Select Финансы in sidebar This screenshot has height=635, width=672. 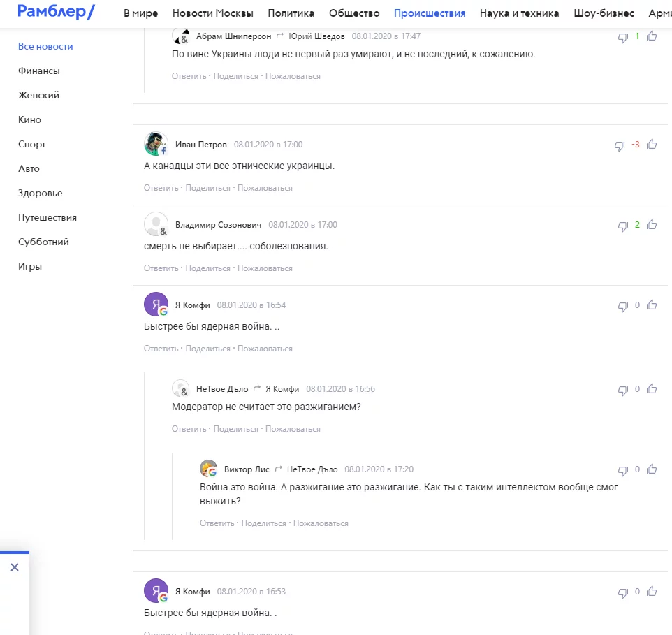[39, 71]
